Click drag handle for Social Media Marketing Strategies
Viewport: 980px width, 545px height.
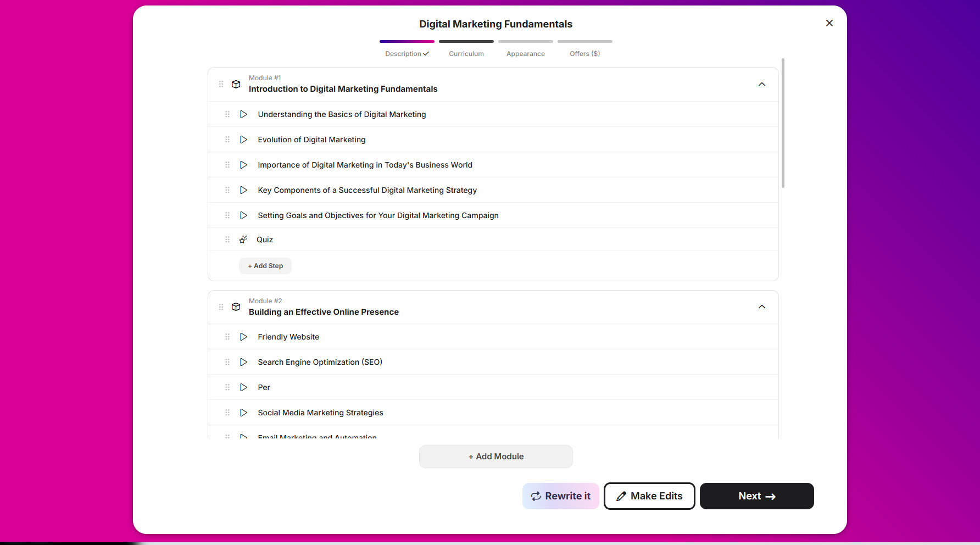point(227,413)
